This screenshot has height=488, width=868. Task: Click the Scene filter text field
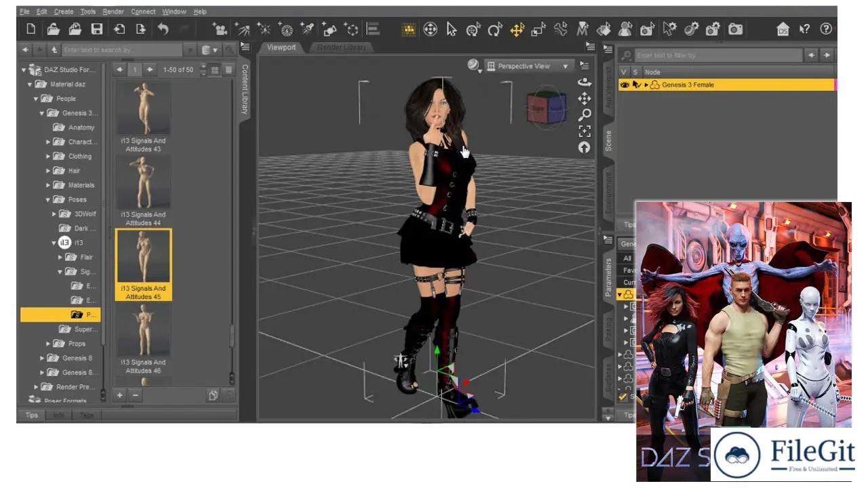coord(719,56)
